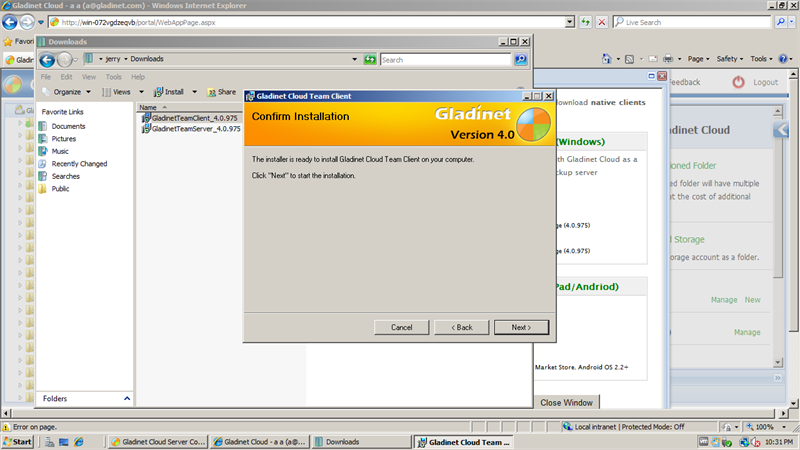Go back in the Gladinet installer
Viewport: 800px width, 450px height.
[x=462, y=328]
